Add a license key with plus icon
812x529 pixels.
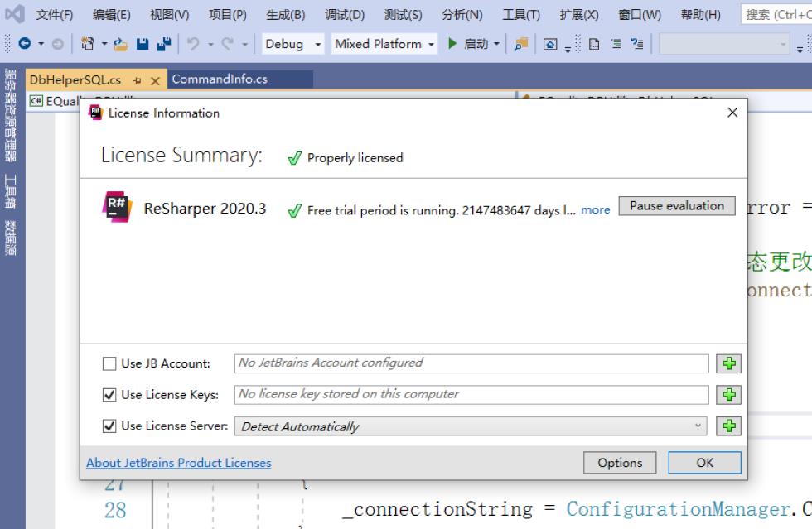(728, 395)
